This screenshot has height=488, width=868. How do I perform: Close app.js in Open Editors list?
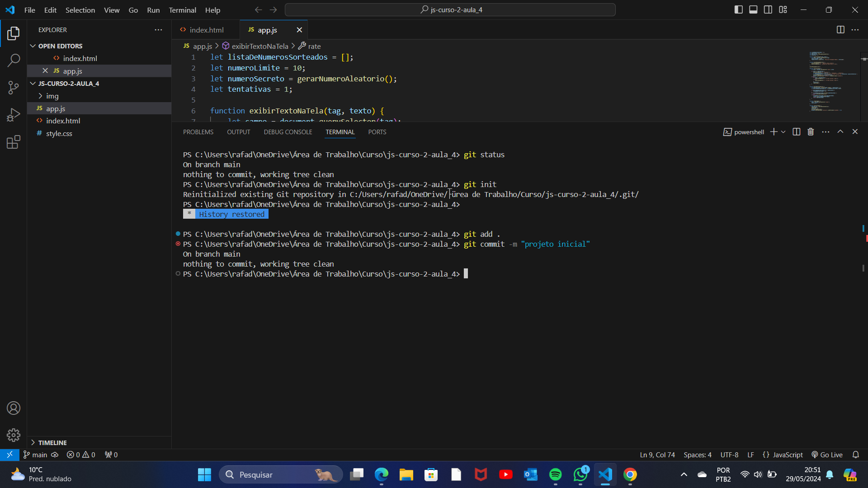pos(45,71)
